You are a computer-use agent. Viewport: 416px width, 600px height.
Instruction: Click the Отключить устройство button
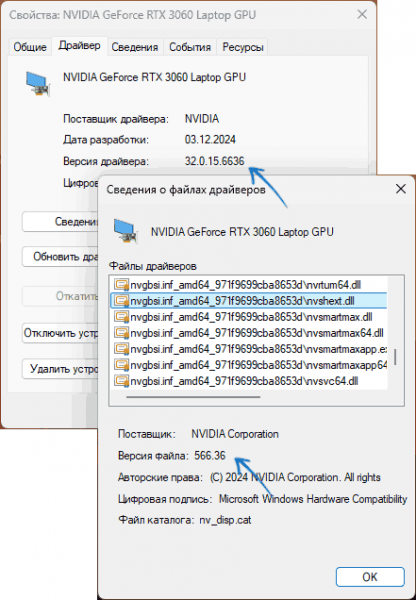click(x=60, y=333)
